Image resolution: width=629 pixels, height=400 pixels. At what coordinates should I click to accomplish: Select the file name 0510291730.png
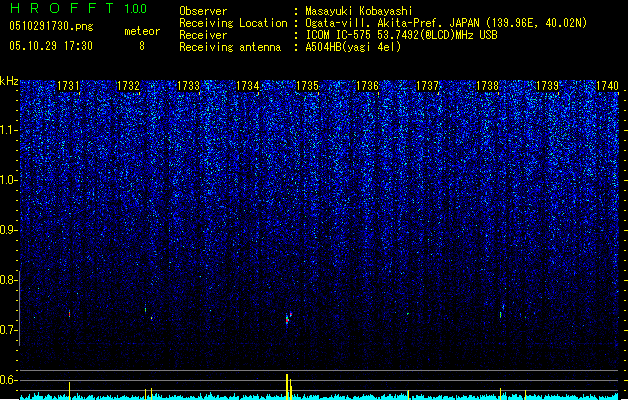[51, 26]
